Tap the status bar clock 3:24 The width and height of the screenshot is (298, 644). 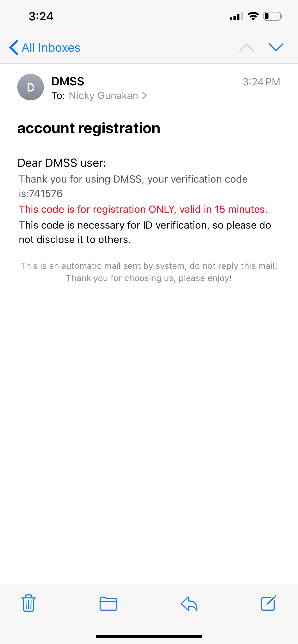click(x=41, y=17)
